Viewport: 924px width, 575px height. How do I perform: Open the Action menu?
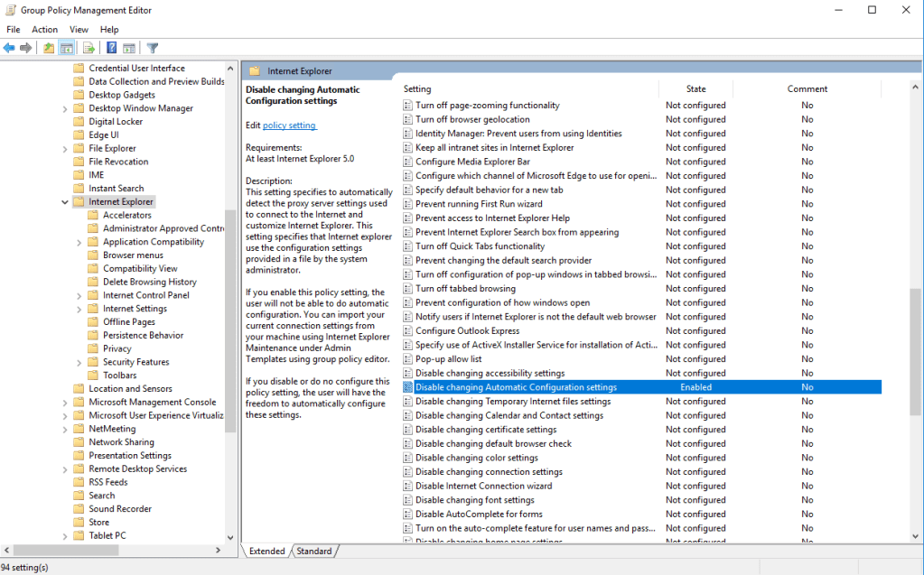click(44, 30)
